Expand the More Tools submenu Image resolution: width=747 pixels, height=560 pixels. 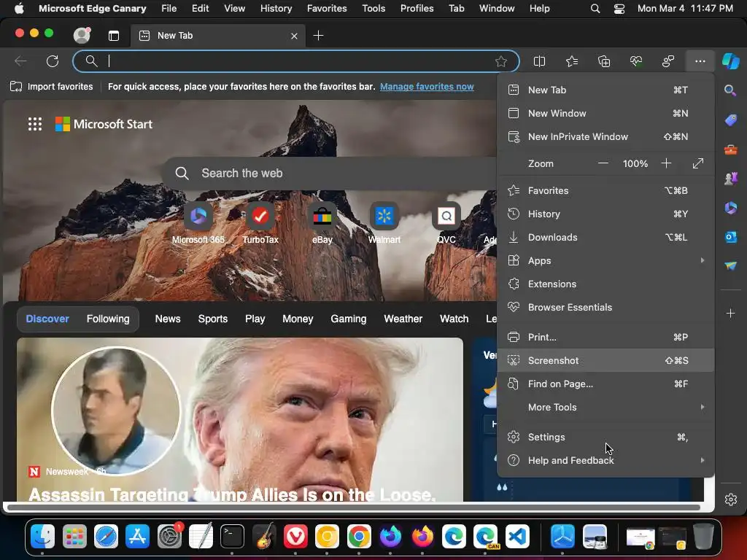coord(606,407)
